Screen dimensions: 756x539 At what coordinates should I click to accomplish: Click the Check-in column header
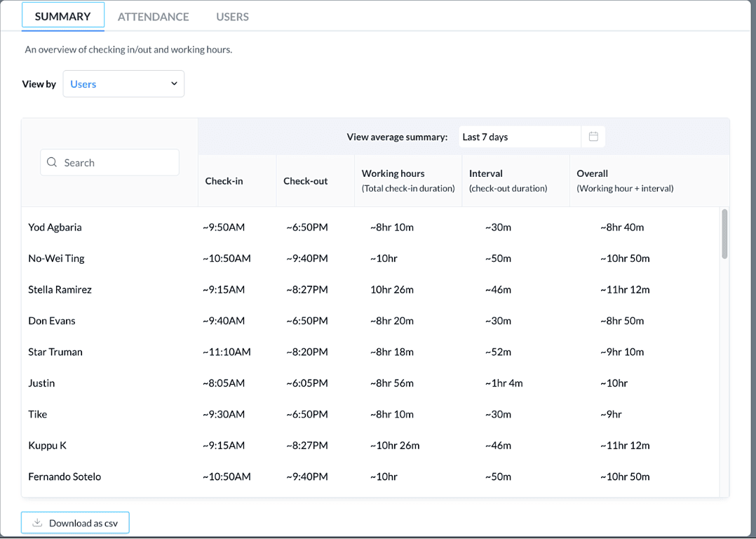click(224, 181)
